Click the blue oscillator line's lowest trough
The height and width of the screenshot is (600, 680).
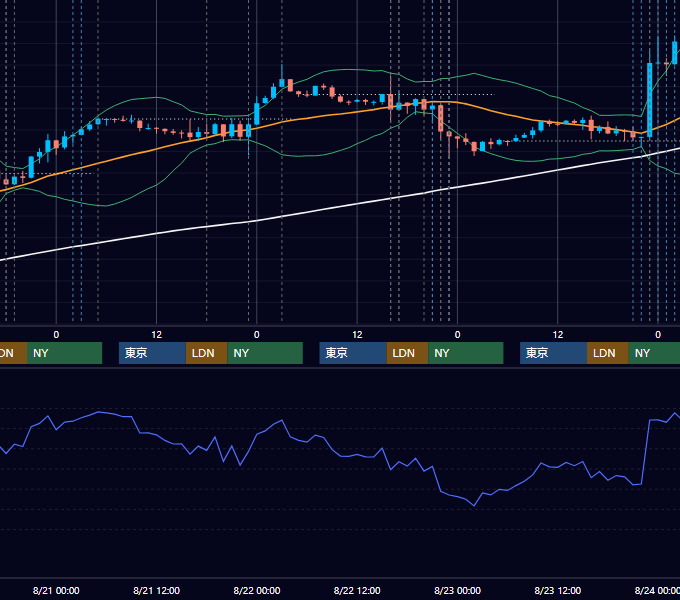point(474,505)
